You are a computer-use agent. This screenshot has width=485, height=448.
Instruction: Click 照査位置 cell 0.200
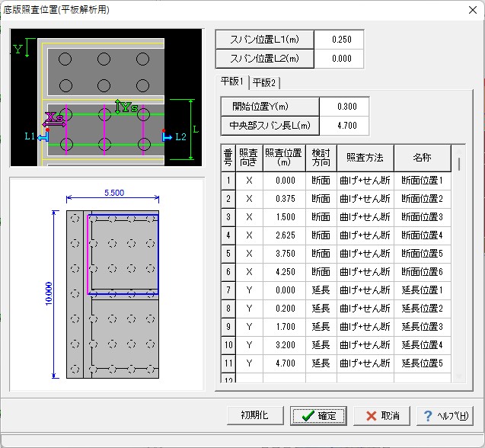(x=284, y=309)
